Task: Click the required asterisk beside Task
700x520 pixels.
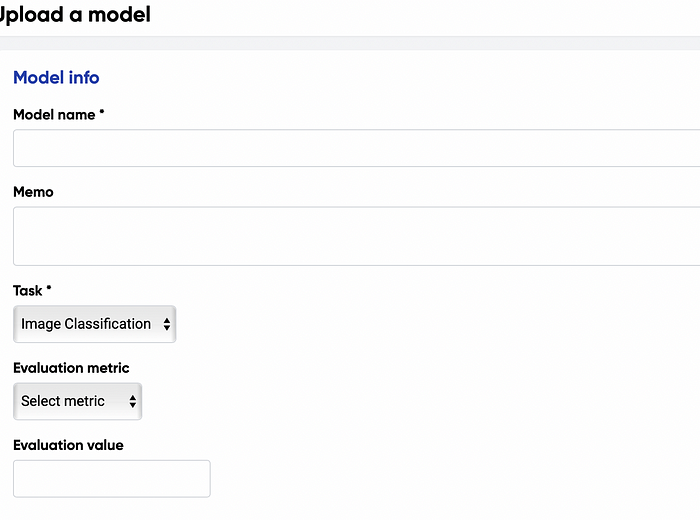Action: 49,289
